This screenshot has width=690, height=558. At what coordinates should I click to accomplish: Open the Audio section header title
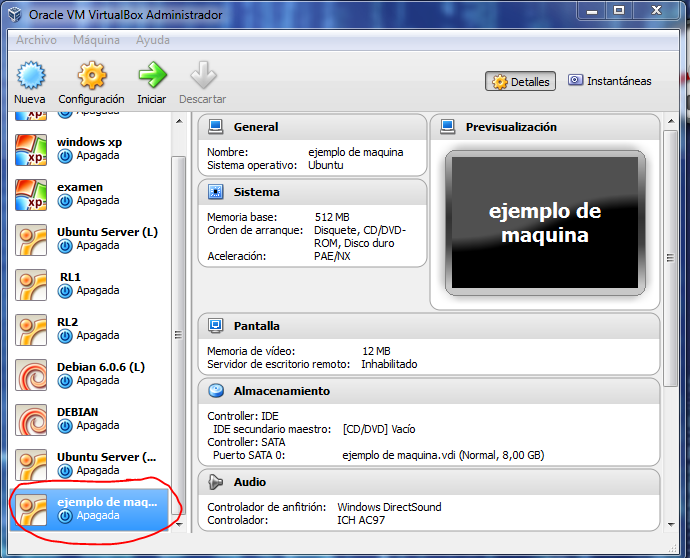pos(250,482)
